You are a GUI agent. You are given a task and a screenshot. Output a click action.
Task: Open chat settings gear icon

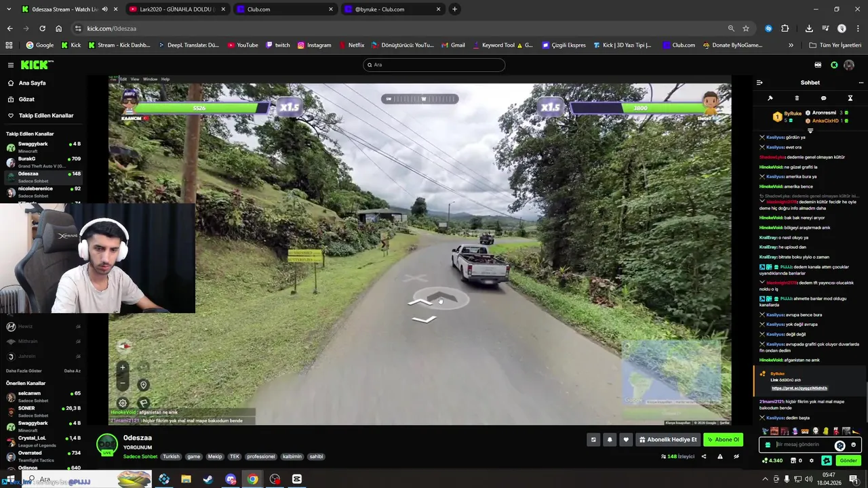pos(811,461)
